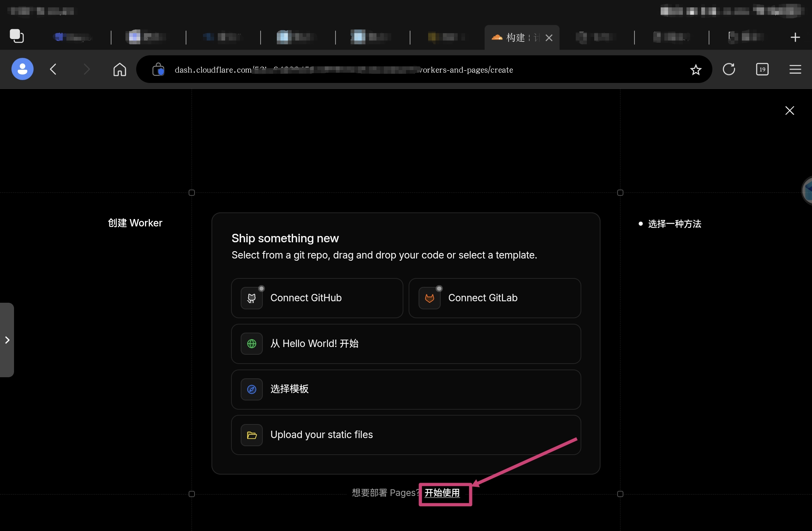Click the blue compass template icon
The height and width of the screenshot is (531, 812).
point(251,389)
